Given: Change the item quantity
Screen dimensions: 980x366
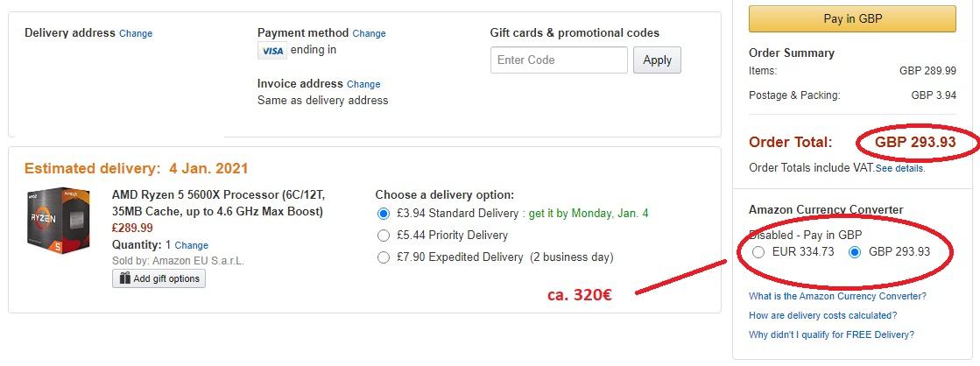Looking at the screenshot, I should [192, 245].
